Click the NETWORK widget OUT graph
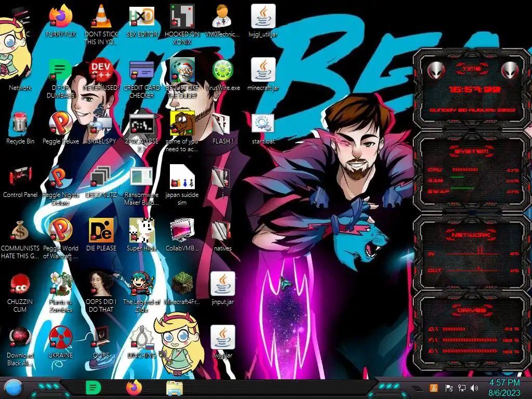Image resolution: width=532 pixels, height=399 pixels. point(473,270)
